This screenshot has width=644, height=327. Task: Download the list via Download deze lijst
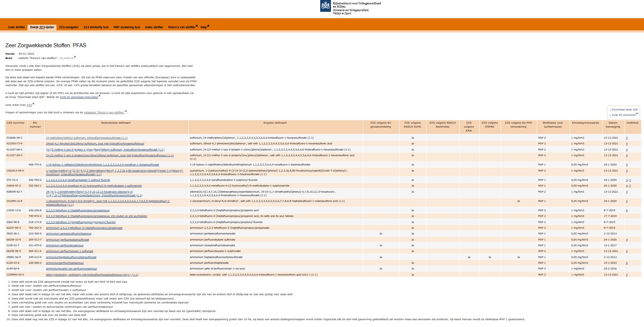pyautogui.click(x=624, y=110)
